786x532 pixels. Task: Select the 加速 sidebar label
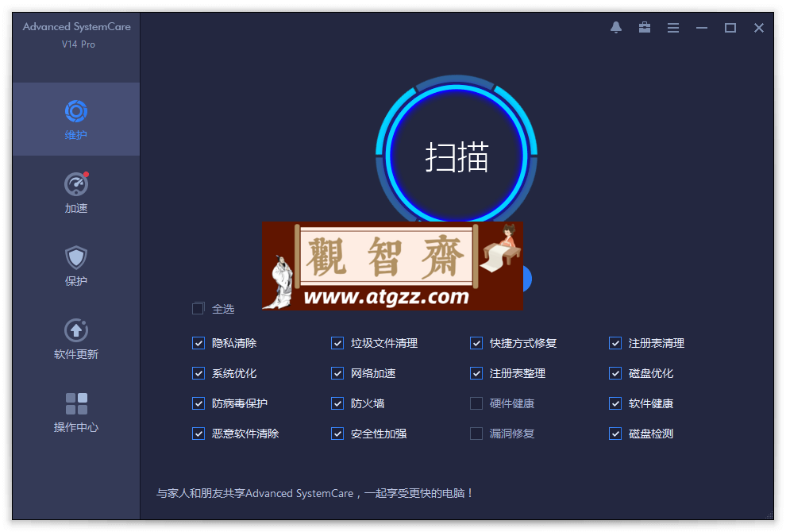point(76,208)
